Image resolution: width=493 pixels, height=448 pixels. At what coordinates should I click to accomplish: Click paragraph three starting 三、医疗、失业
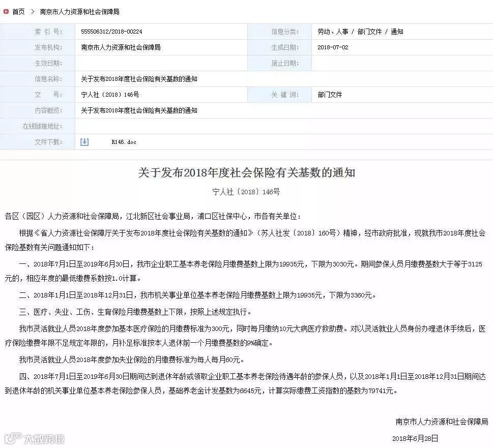(135, 312)
